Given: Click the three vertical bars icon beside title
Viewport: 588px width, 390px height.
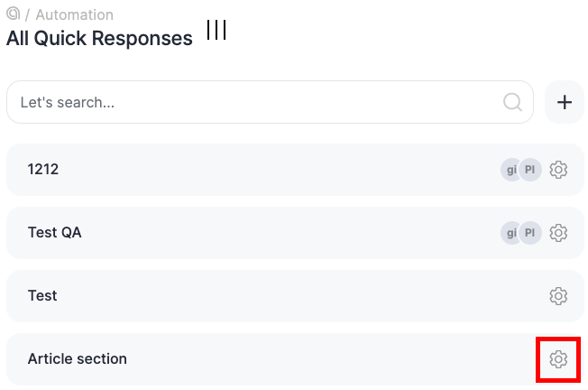Looking at the screenshot, I should coord(216,31).
